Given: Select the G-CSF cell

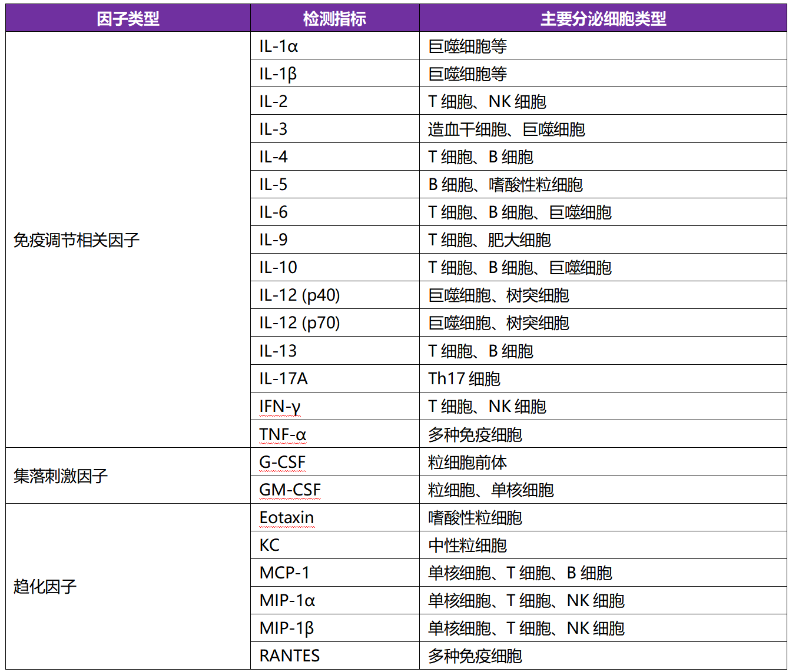Looking at the screenshot, I should [x=282, y=461].
